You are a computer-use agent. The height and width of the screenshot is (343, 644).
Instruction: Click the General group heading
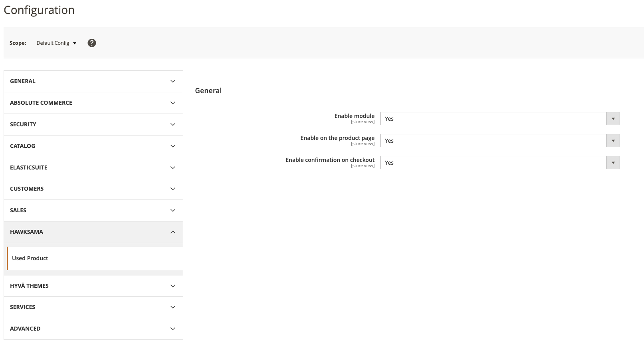point(208,91)
